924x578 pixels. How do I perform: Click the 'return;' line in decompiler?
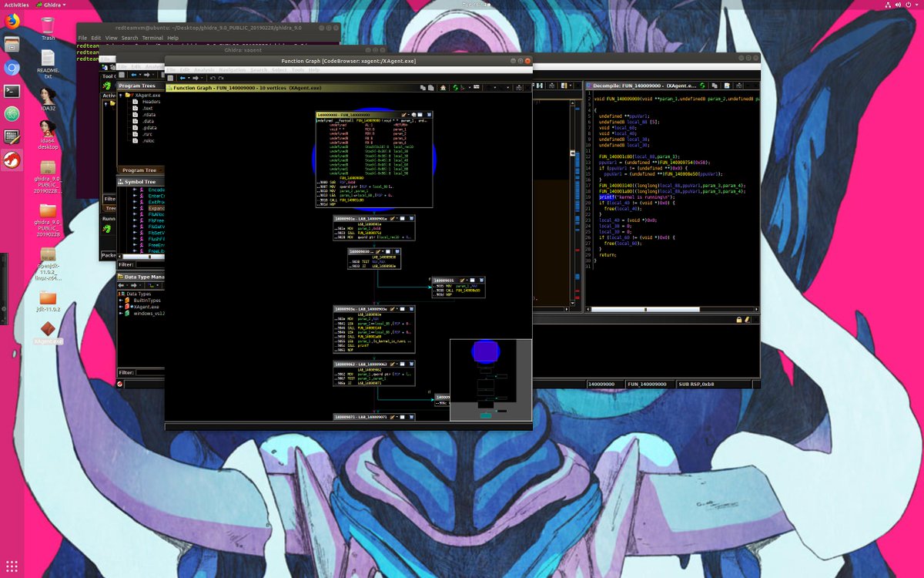coord(608,254)
